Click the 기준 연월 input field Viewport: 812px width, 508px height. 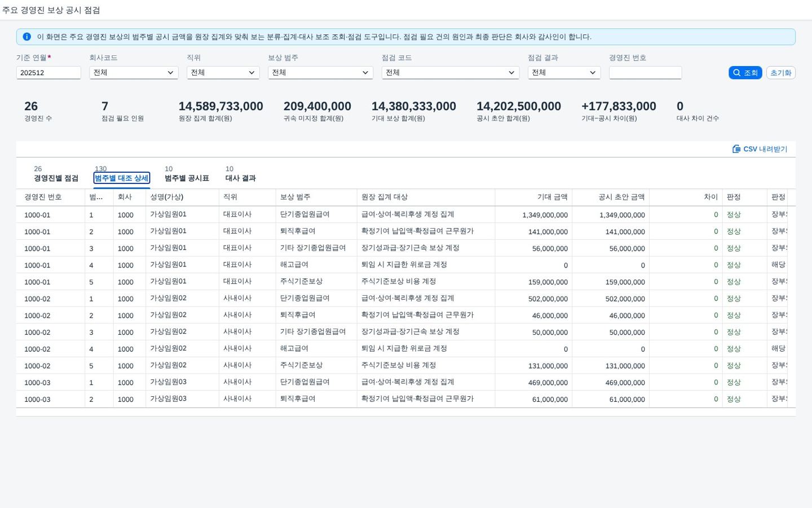coord(48,73)
